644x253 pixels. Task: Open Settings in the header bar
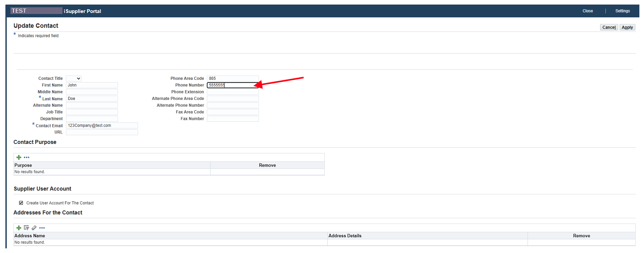click(622, 11)
